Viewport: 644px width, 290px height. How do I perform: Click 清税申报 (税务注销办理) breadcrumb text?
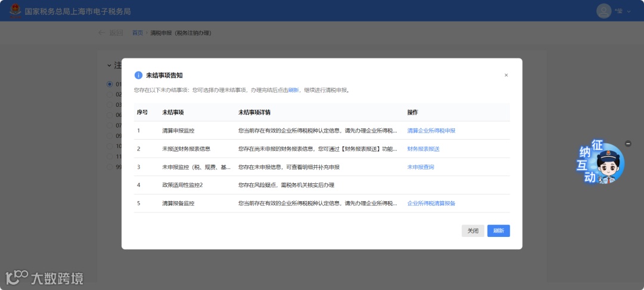(x=181, y=33)
